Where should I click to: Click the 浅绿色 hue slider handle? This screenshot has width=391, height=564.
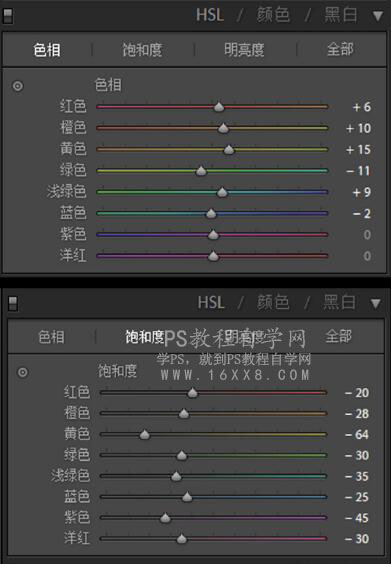tap(222, 192)
